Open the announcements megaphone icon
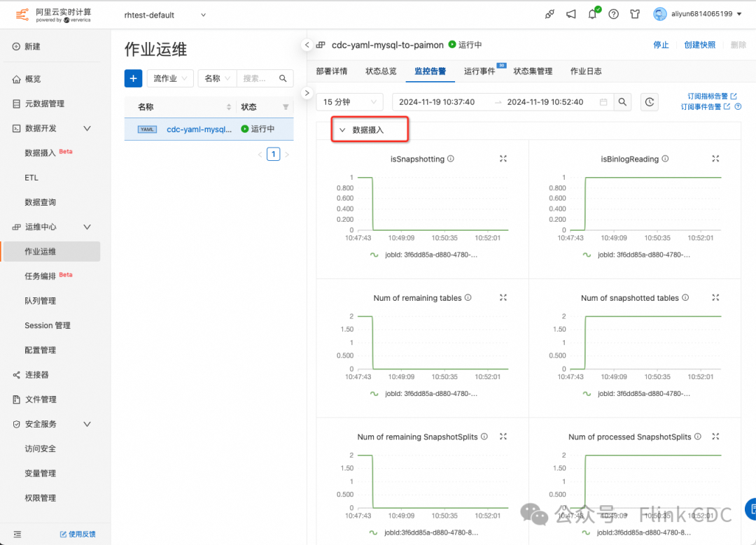Viewport: 756px width, 545px height. tap(571, 15)
